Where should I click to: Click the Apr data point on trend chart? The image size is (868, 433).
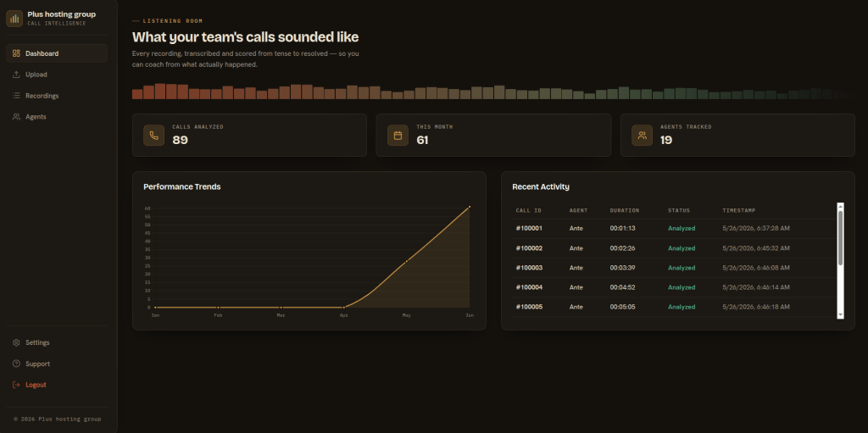tap(344, 308)
